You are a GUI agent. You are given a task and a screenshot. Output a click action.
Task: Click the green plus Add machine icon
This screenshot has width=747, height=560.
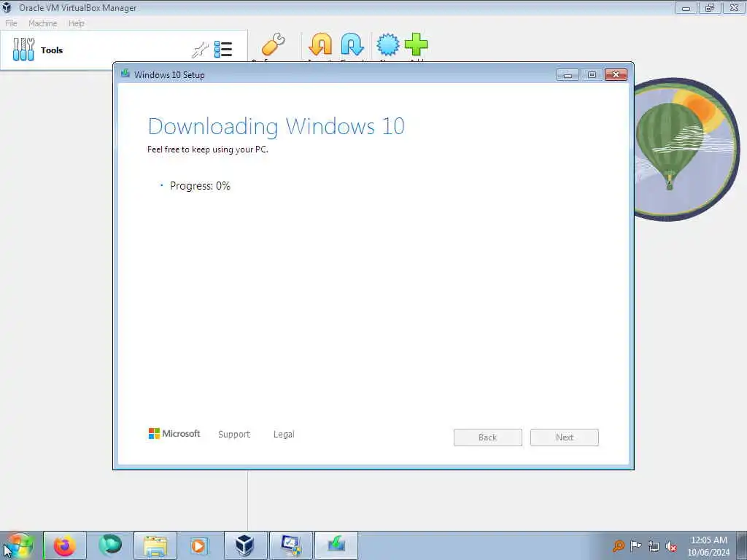416,44
